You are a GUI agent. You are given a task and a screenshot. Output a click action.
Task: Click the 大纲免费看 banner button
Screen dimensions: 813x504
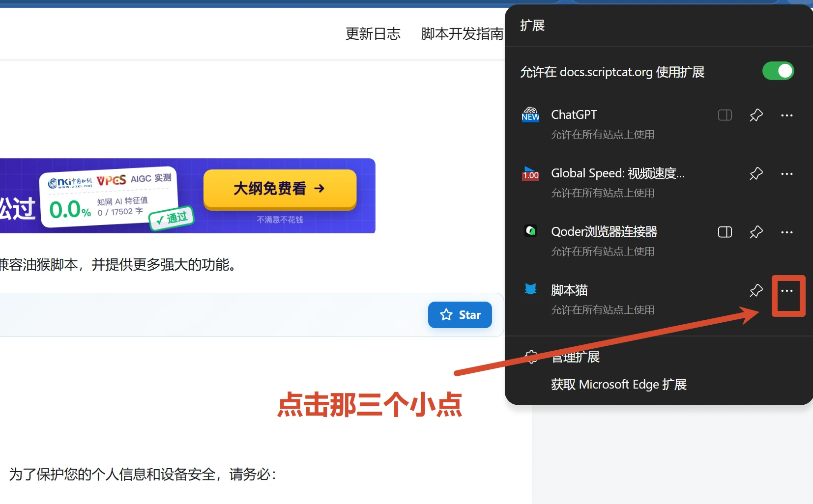coord(280,189)
